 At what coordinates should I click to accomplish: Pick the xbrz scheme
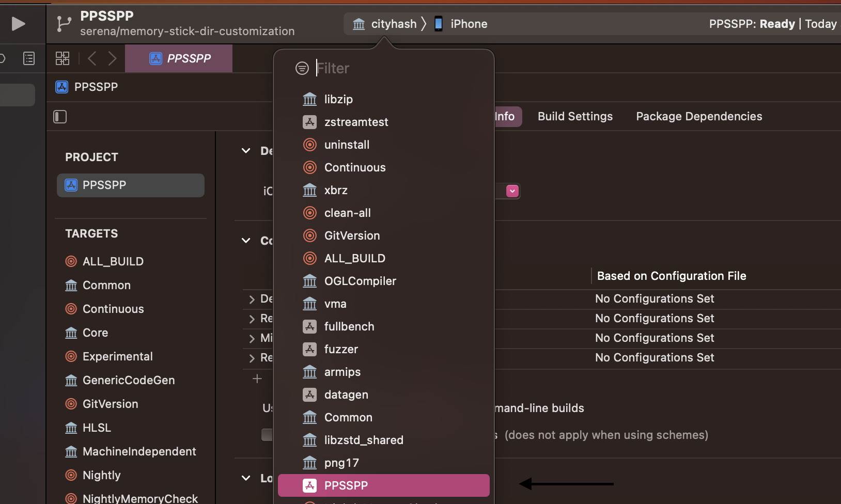coord(383,190)
